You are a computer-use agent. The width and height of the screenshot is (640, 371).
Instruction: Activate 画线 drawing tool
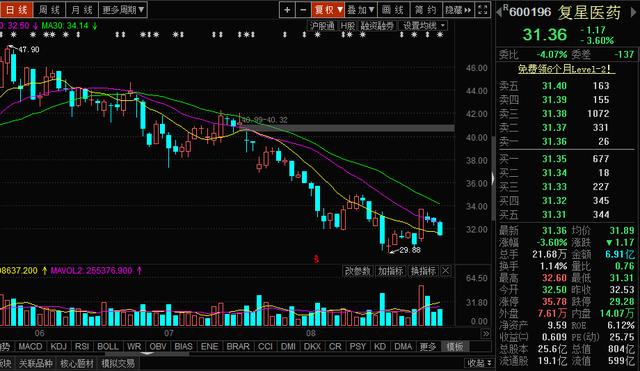click(393, 10)
